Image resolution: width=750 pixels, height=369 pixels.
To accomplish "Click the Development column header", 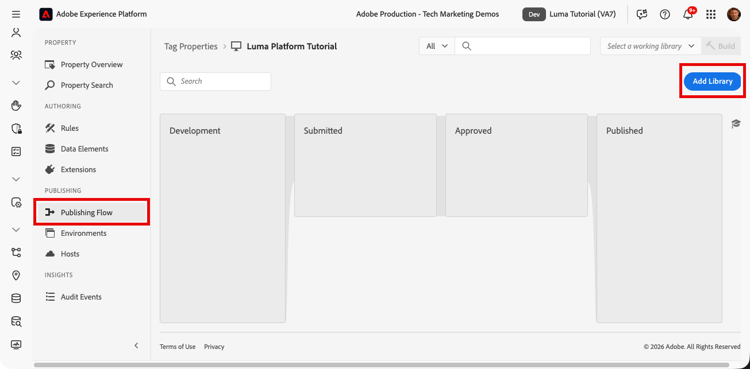I will 195,131.
